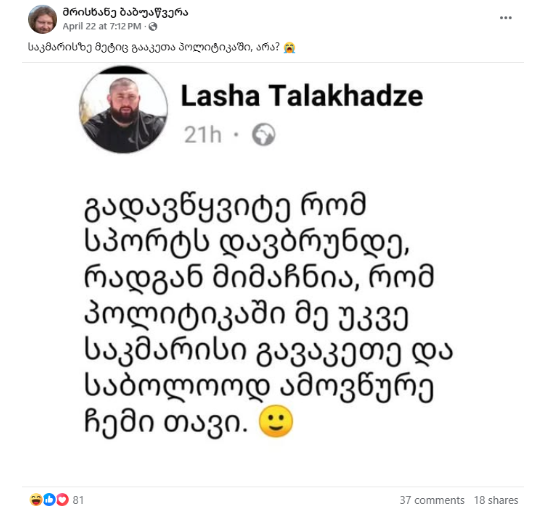Image resolution: width=543 pixels, height=520 pixels.
Task: Click the large globe icon next to 21h
Action: pyautogui.click(x=264, y=135)
